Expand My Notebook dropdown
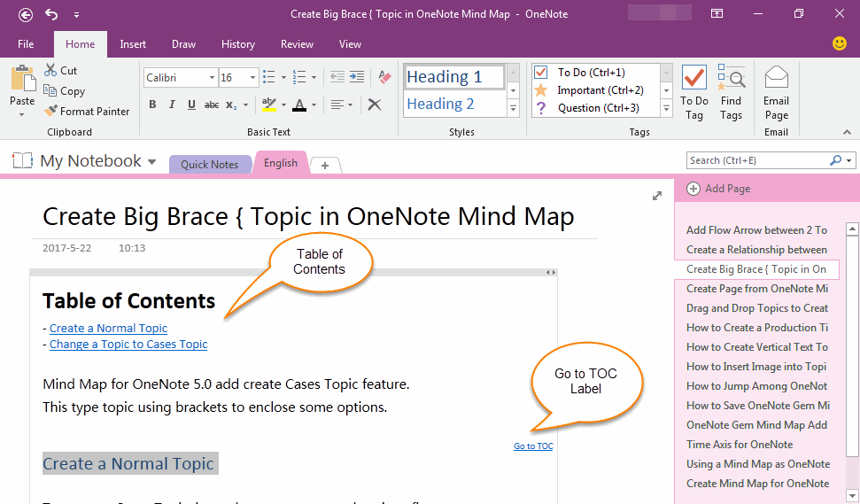860x504 pixels. 152,162
